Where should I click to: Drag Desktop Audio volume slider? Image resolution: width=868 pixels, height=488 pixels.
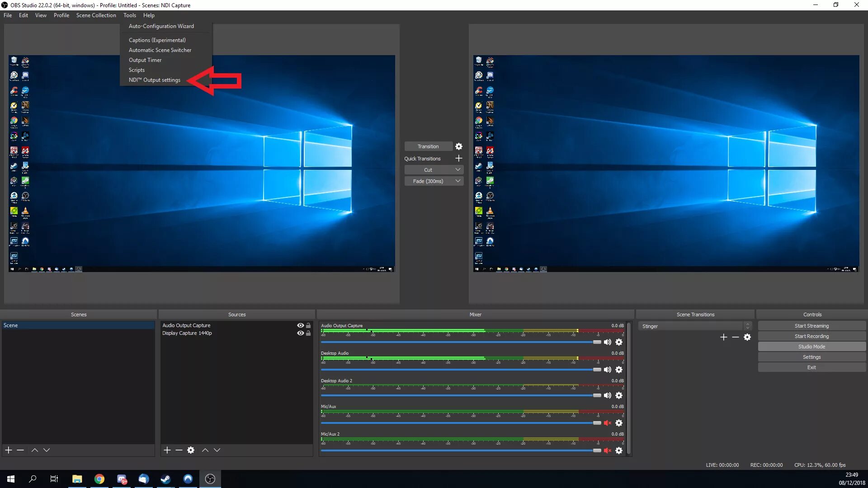(x=596, y=370)
